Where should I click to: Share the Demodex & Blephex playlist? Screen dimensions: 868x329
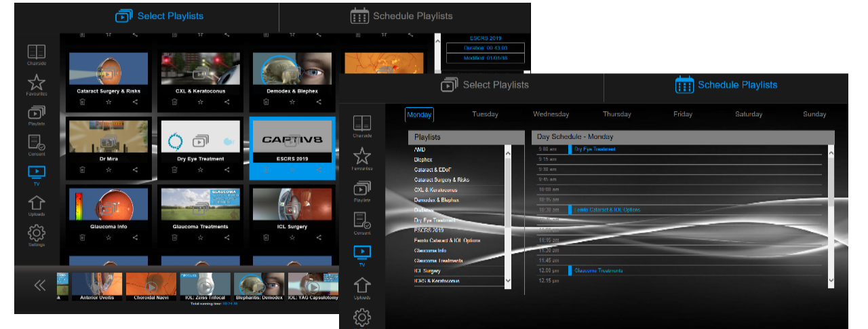click(x=319, y=102)
